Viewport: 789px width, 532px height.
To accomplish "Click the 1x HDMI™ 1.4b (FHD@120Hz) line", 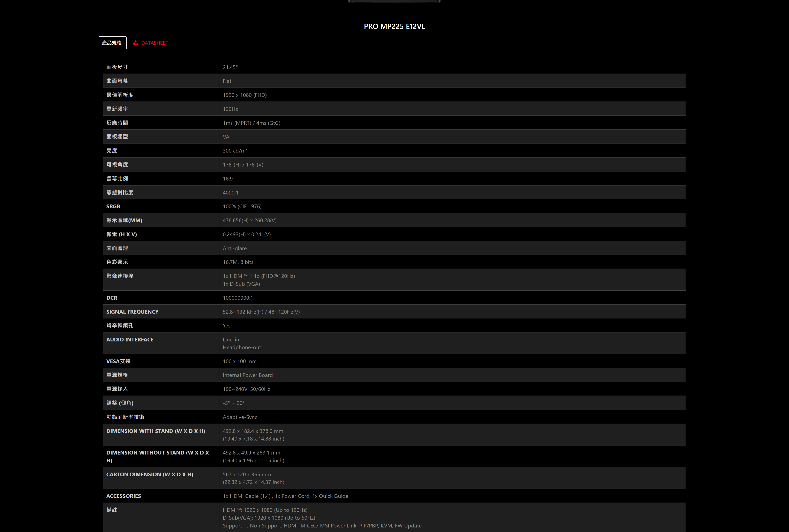I will [259, 276].
